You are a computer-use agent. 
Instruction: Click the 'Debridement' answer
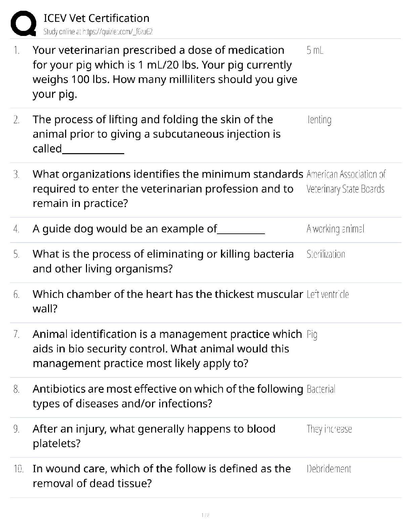[329, 469]
